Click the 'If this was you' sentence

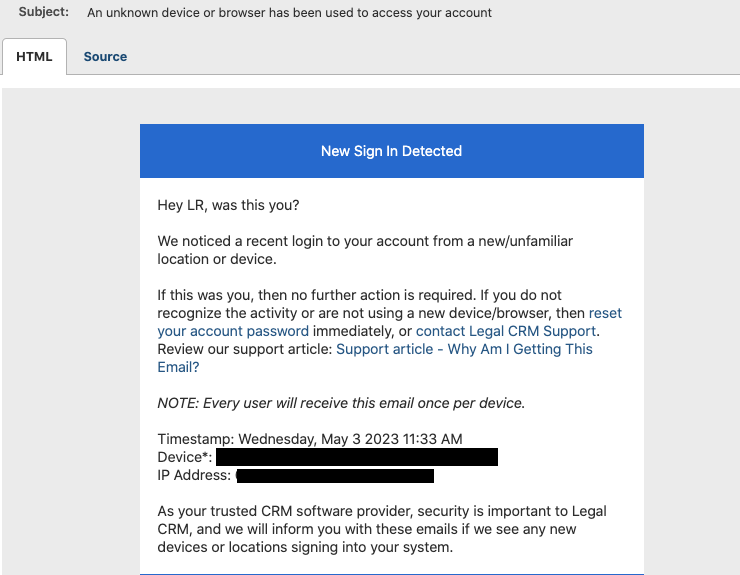(x=317, y=295)
